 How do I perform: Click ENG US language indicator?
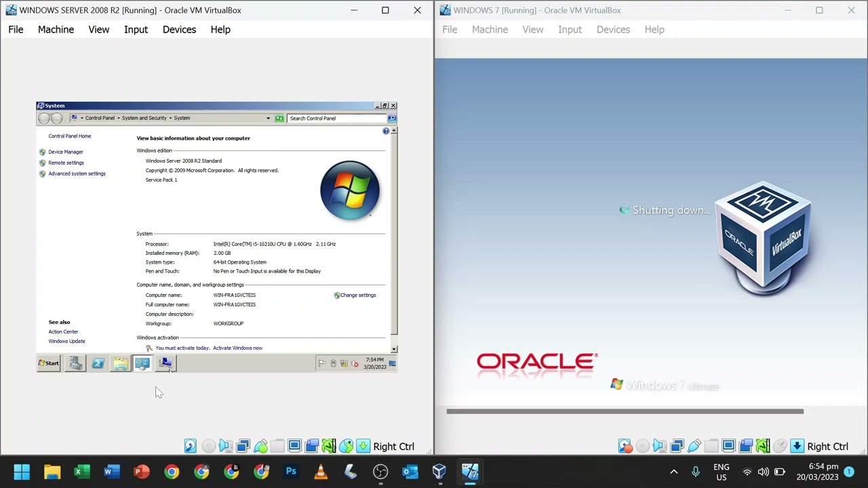[722, 472]
